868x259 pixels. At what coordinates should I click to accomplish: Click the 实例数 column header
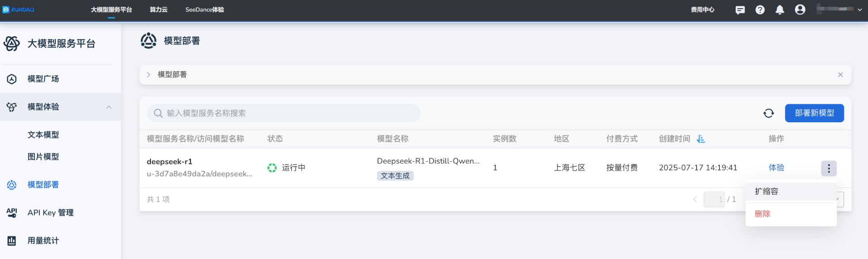(504, 139)
